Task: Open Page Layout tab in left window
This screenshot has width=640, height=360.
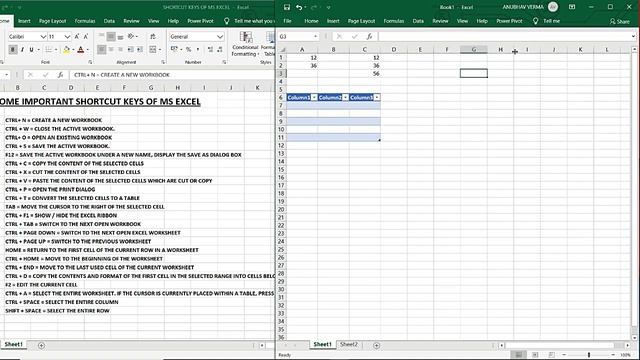Action: click(x=53, y=21)
